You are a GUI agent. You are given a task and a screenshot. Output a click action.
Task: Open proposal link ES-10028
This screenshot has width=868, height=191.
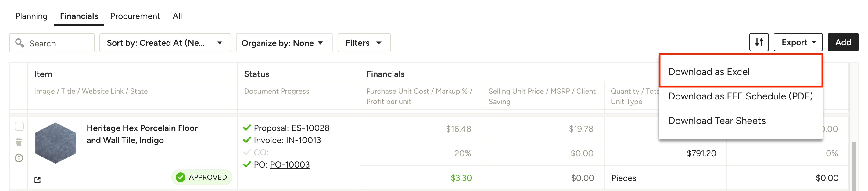[x=310, y=128]
